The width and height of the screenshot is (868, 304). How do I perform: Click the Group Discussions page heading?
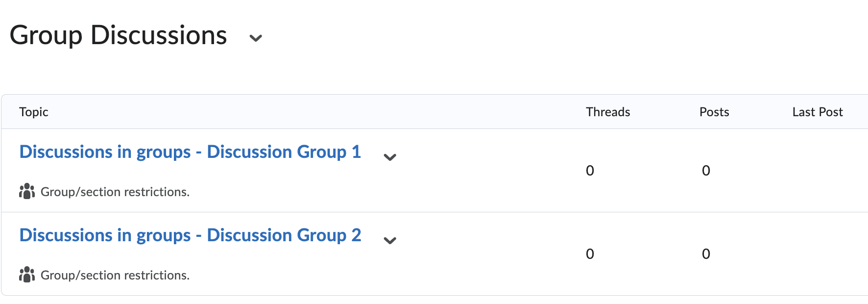119,35
